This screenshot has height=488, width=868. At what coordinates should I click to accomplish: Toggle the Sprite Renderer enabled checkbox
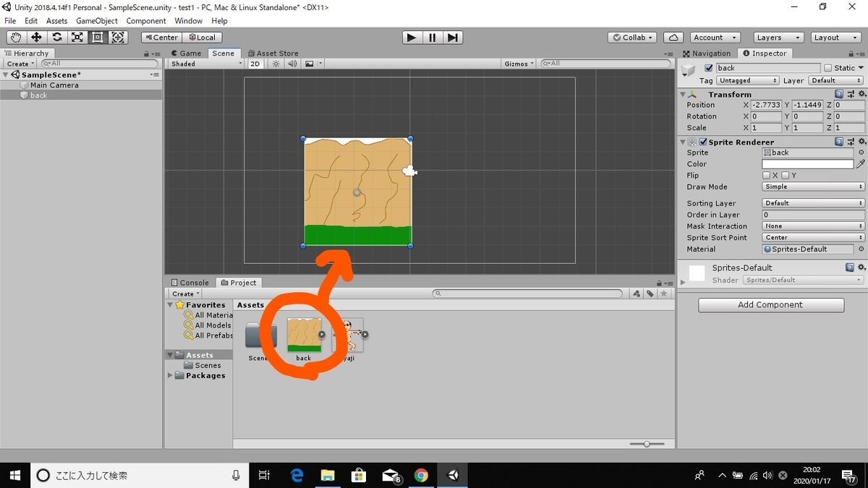pos(703,142)
